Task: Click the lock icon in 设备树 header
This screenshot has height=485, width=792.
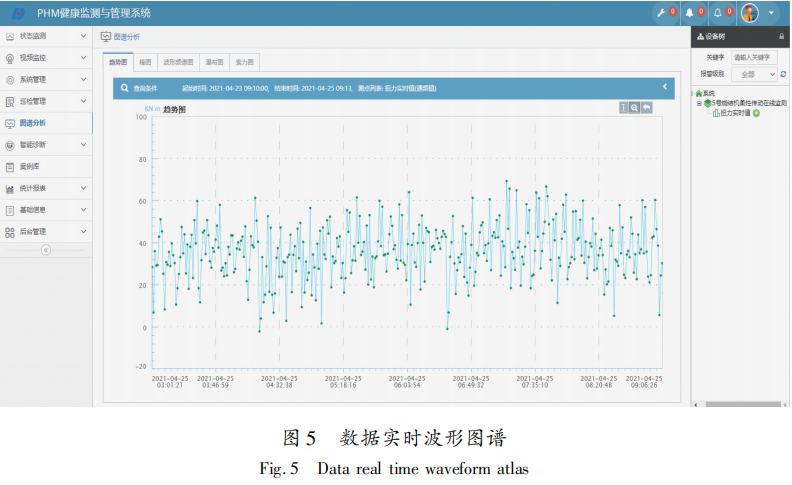Action: coord(781,35)
